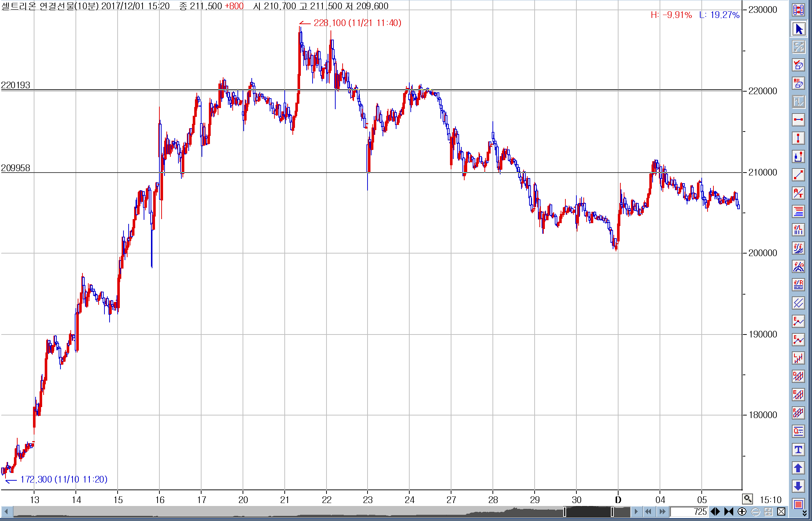Select the vertical line drawing tool

(798, 138)
